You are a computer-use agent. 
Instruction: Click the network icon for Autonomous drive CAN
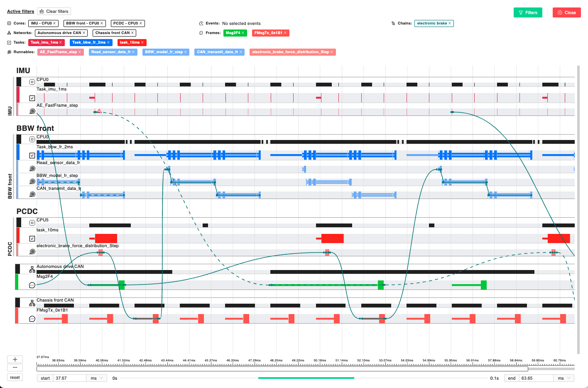point(32,270)
